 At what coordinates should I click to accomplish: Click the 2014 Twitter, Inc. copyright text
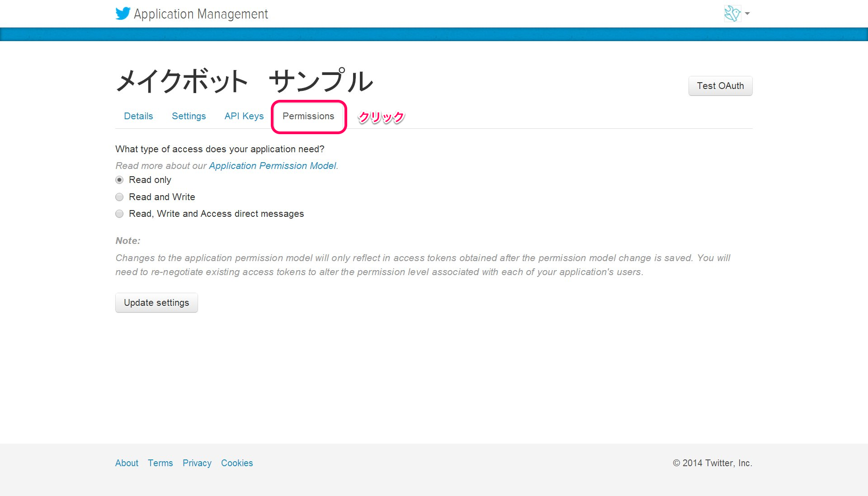click(712, 463)
